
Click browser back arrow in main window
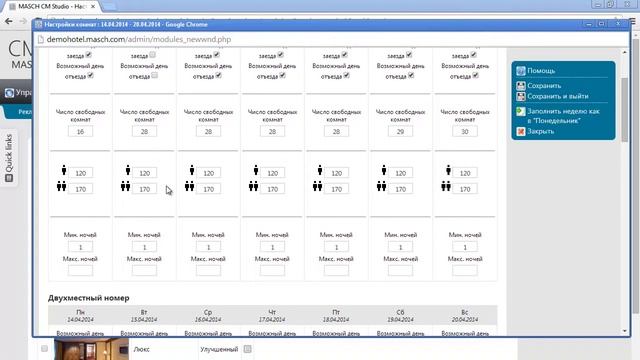[9, 21]
